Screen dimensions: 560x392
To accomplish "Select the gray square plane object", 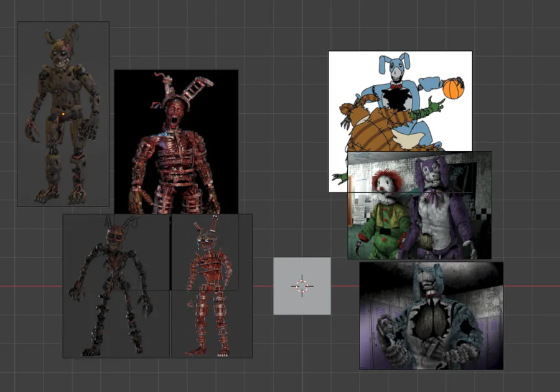I will (x=302, y=286).
